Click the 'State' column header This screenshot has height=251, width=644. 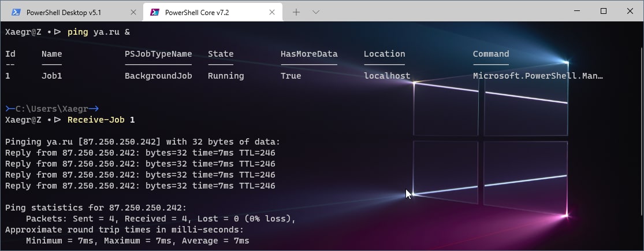pyautogui.click(x=221, y=54)
